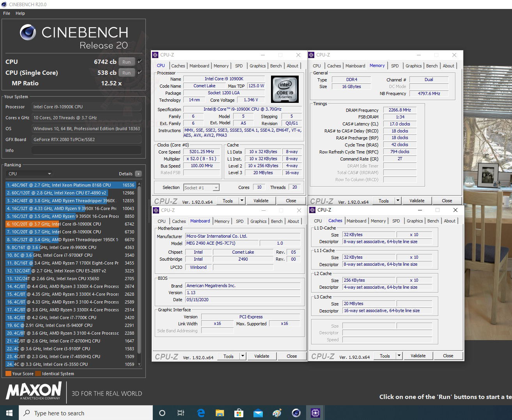Open the Help menu in Cinebench
Screen dimensions: 512x420
20,13
